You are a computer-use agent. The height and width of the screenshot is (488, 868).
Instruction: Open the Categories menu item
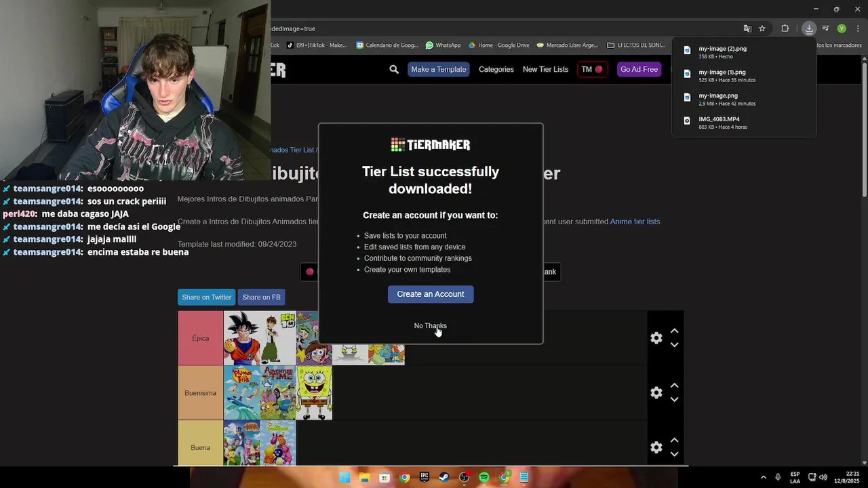(x=496, y=69)
